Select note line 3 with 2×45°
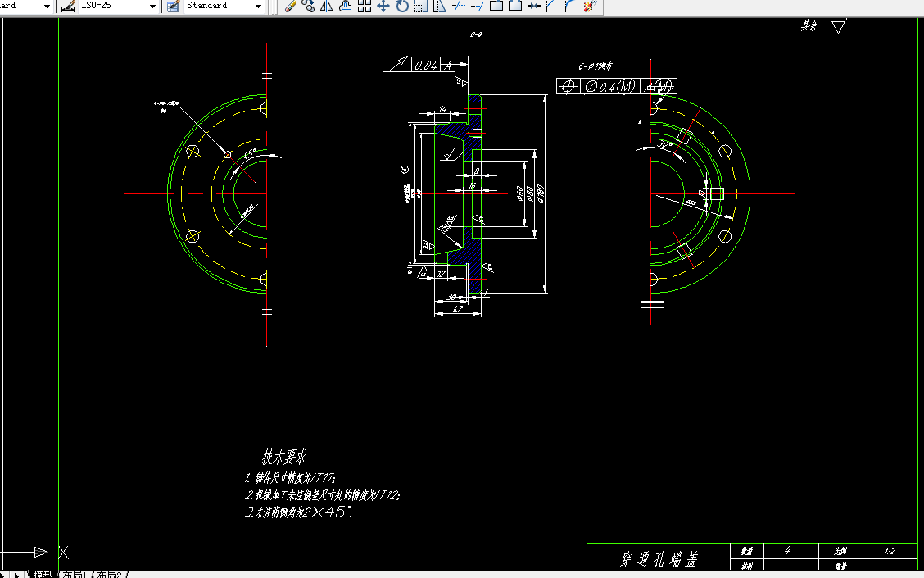 (299, 512)
